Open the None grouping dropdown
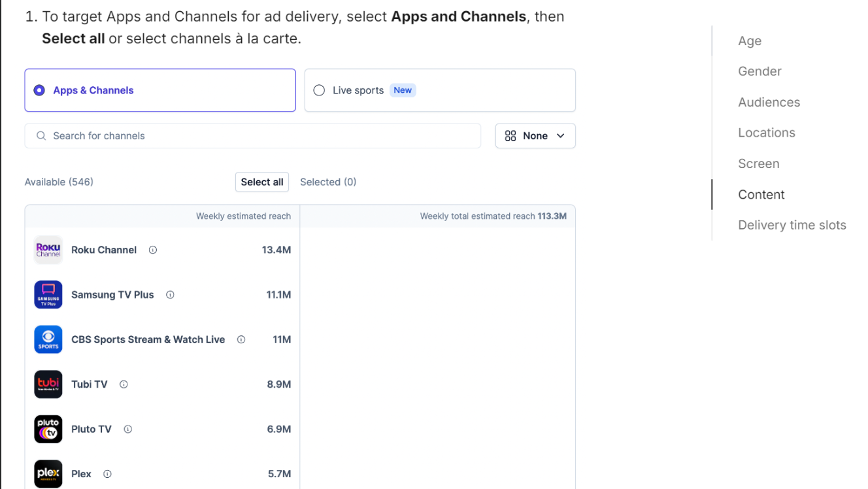Viewport: 868px width, 489px height. (535, 136)
